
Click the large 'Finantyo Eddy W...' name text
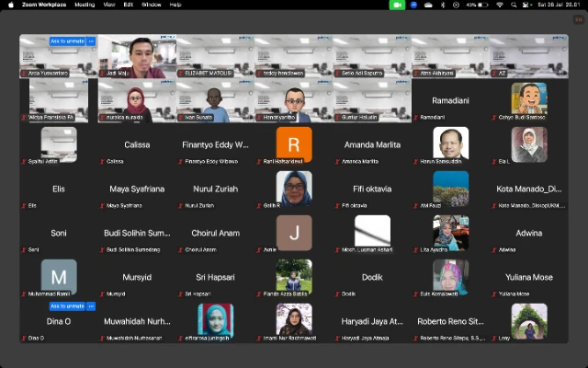pyautogui.click(x=216, y=145)
